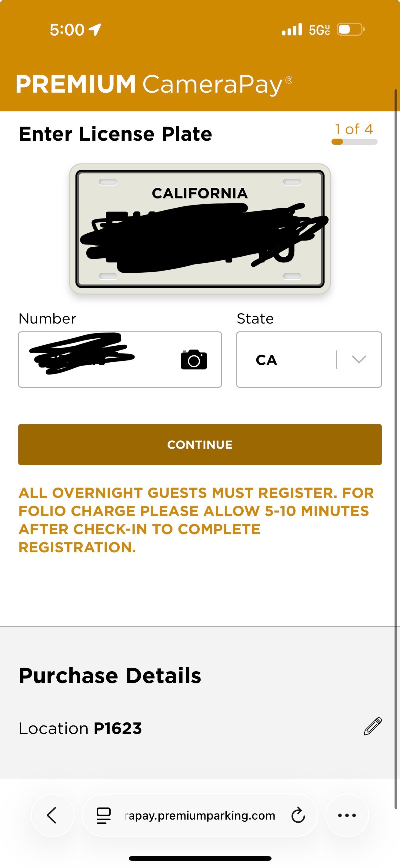This screenshot has width=400, height=868.
Task: Reload the page with the refresh icon
Action: pos(298,815)
